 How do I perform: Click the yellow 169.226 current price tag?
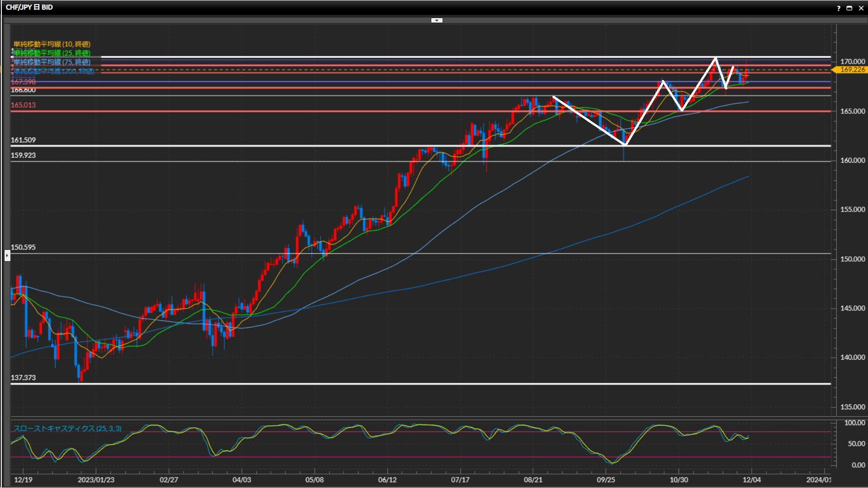pos(852,70)
